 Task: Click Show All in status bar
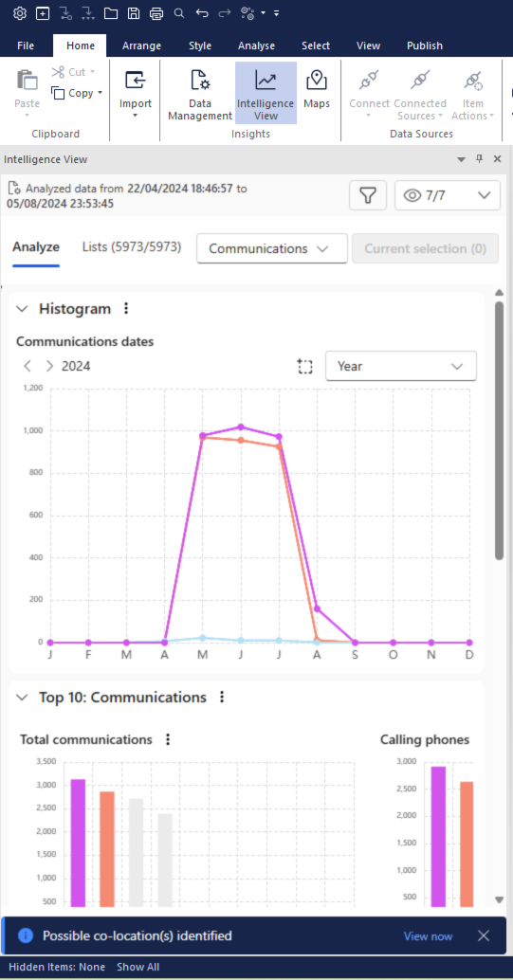point(138,967)
